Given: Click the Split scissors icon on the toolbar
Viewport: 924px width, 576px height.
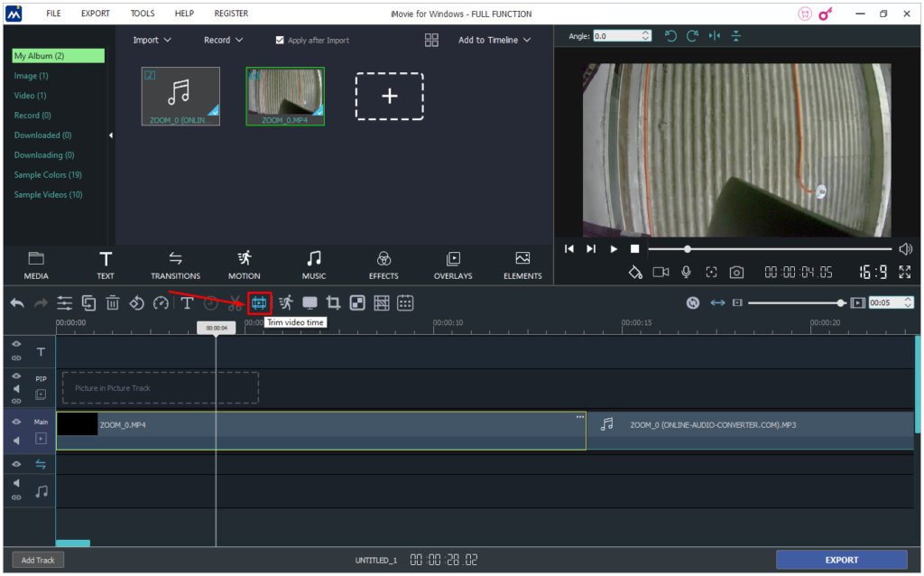Looking at the screenshot, I should click(234, 302).
